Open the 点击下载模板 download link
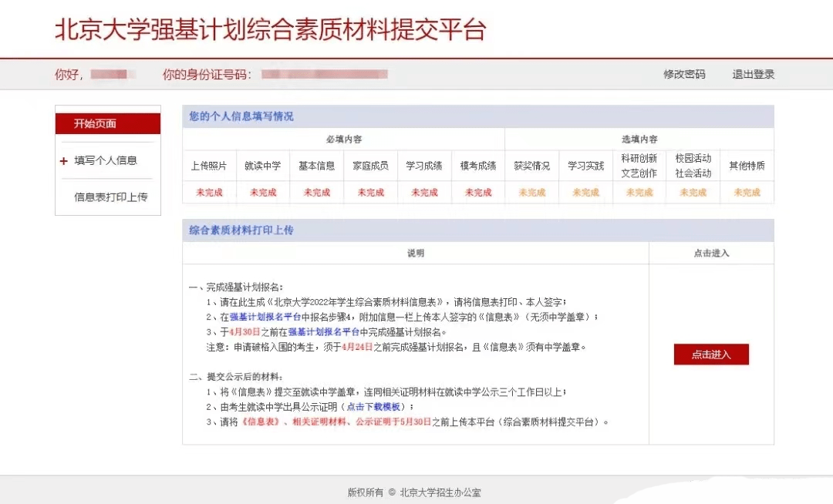Image resolution: width=833 pixels, height=504 pixels. coord(373,407)
